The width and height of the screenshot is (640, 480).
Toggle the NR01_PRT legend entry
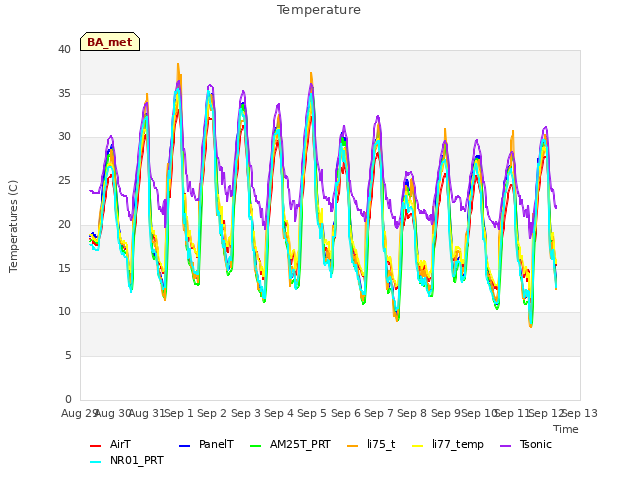(x=127, y=461)
